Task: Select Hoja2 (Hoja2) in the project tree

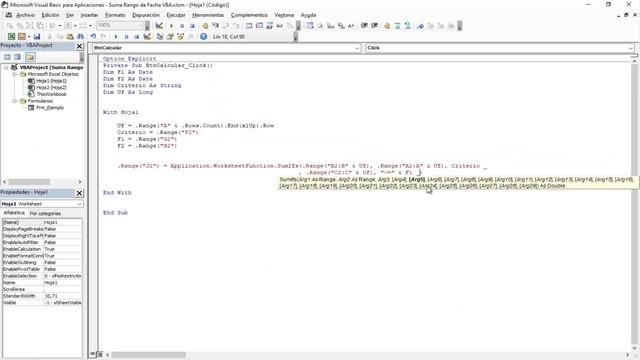Action: 51,87
